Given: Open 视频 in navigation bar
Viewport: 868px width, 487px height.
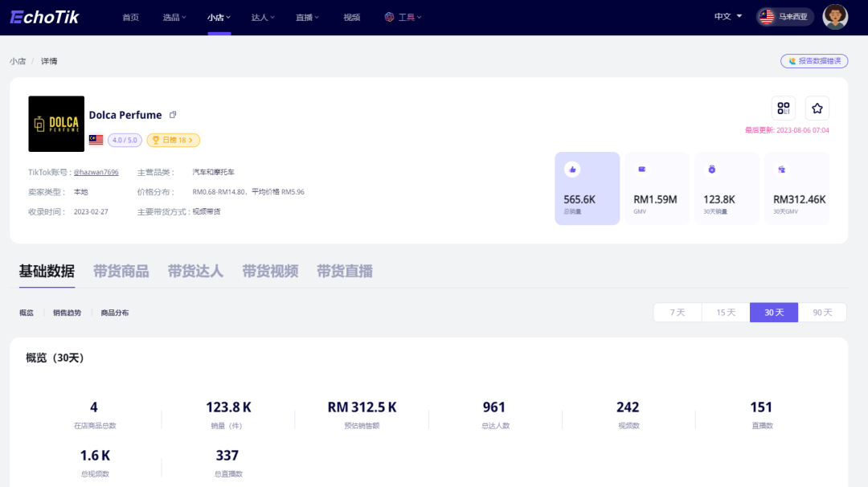Looking at the screenshot, I should (351, 17).
